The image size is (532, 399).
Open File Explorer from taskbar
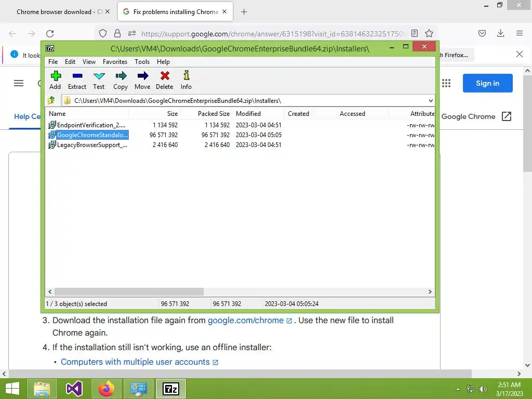(42, 389)
